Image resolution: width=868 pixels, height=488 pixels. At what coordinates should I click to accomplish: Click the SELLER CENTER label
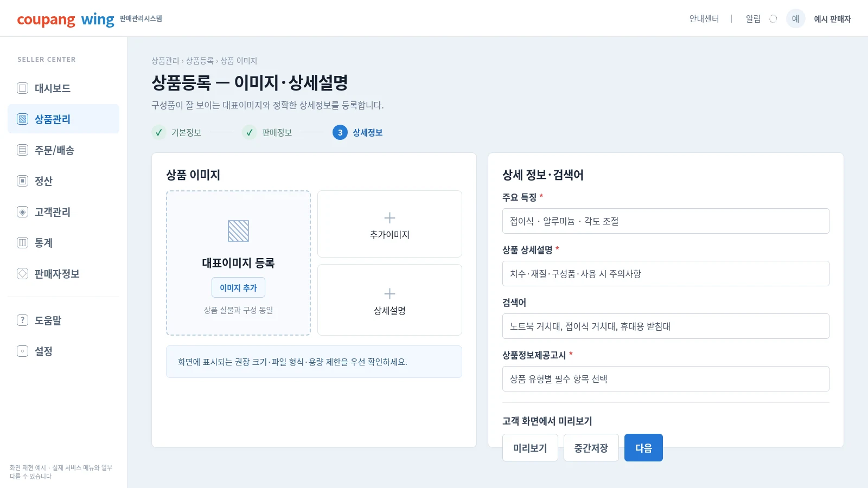click(47, 60)
